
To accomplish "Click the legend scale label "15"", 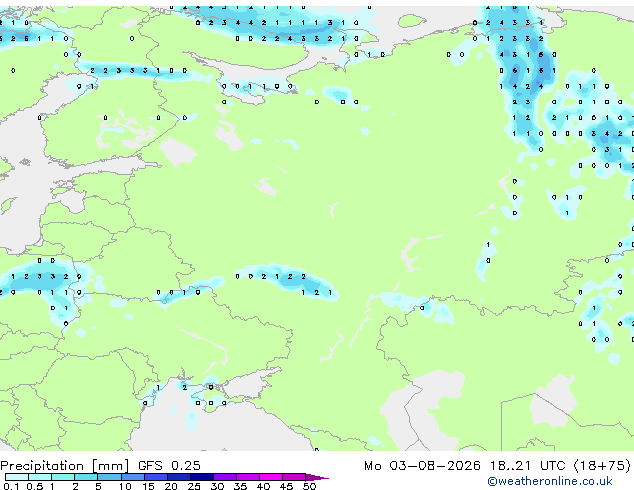I will click(x=148, y=486).
